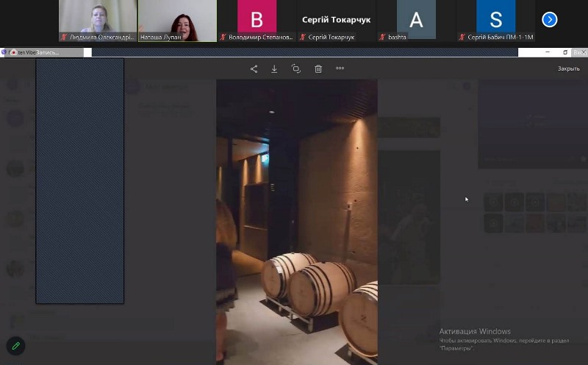
Task: Click the gray A avatar of bashta
Action: pyautogui.click(x=416, y=18)
